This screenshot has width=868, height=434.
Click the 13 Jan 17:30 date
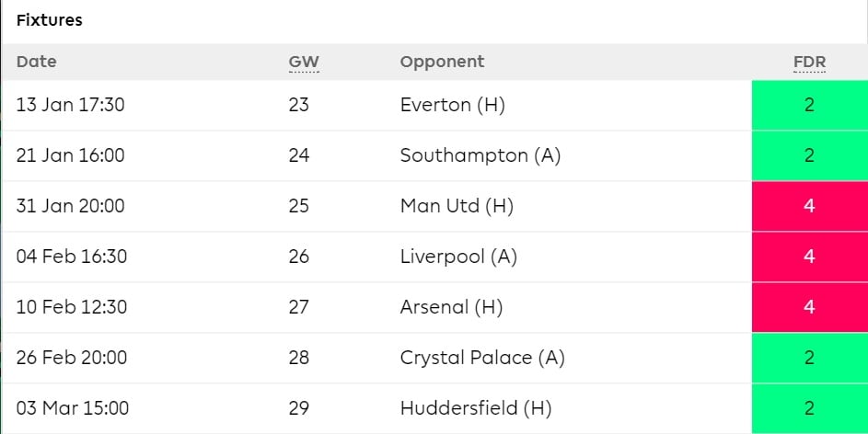(70, 105)
